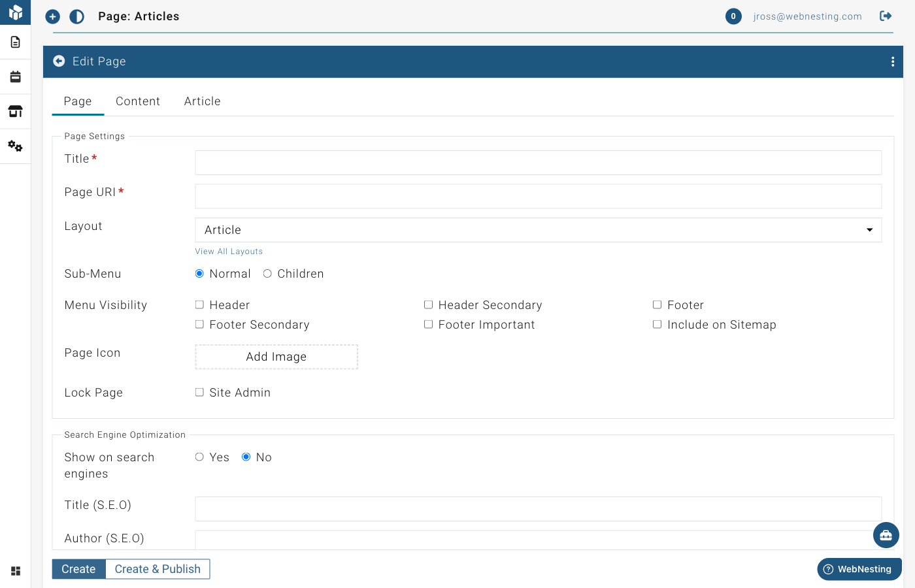
Task: Click the notifications badge showing zero
Action: [x=733, y=16]
